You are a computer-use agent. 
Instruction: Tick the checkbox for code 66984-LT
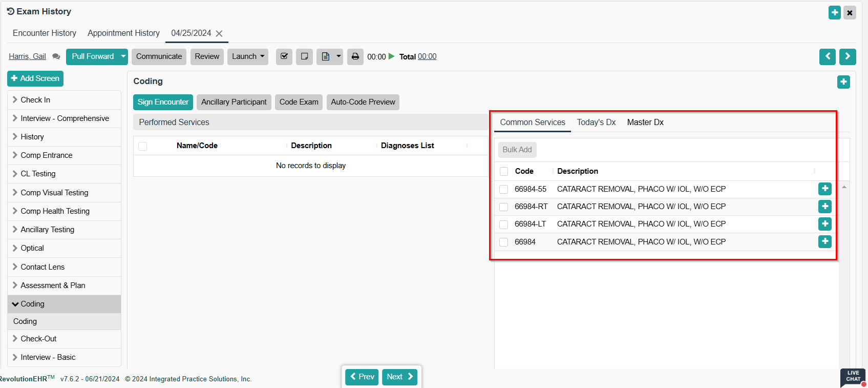[x=504, y=224]
